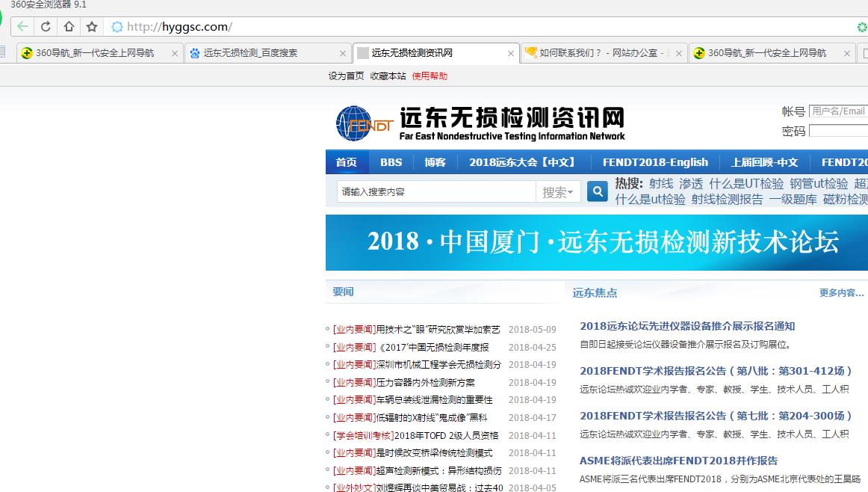
Task: Open browser home page icon
Action: coord(69,27)
